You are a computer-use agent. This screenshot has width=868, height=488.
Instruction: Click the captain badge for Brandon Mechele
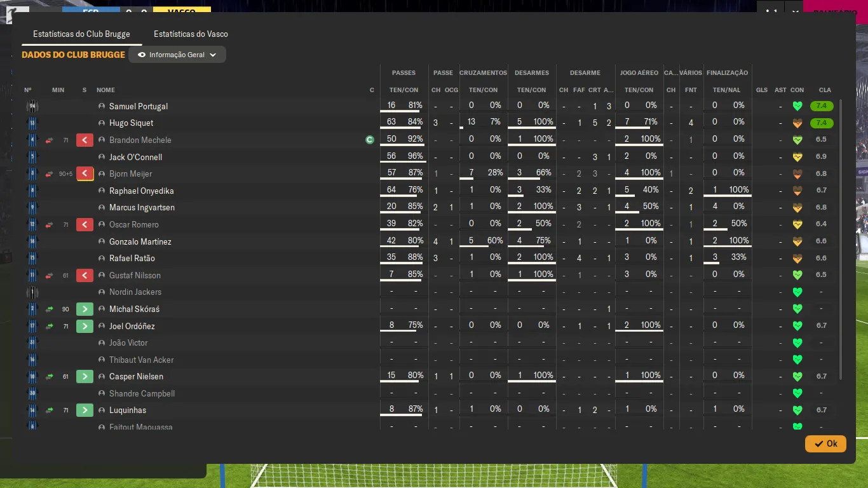(370, 140)
